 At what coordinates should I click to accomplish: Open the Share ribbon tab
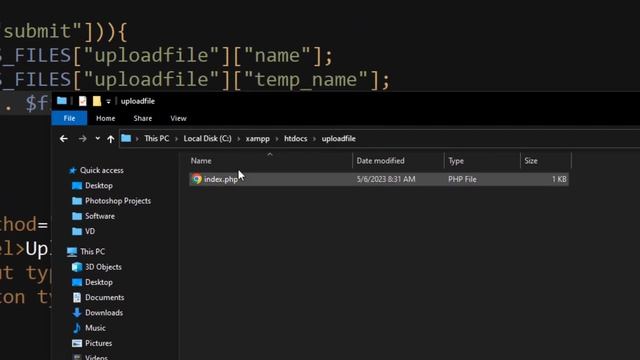click(x=142, y=118)
